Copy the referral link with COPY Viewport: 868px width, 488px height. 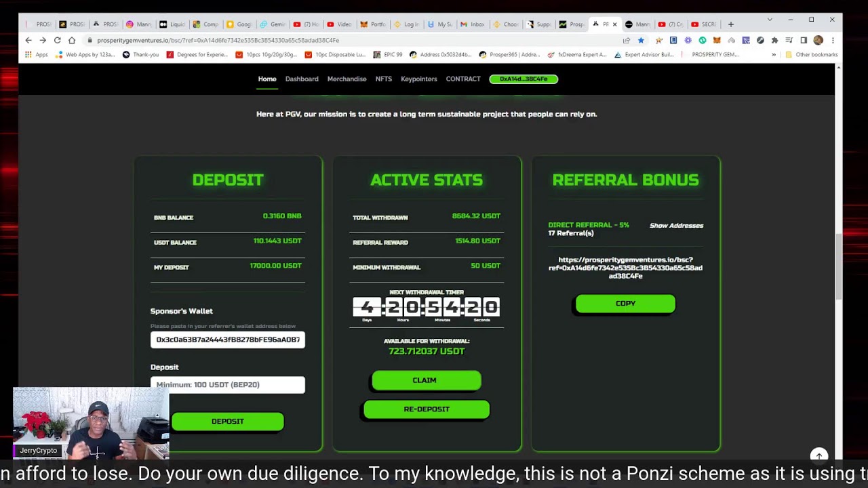click(x=625, y=304)
